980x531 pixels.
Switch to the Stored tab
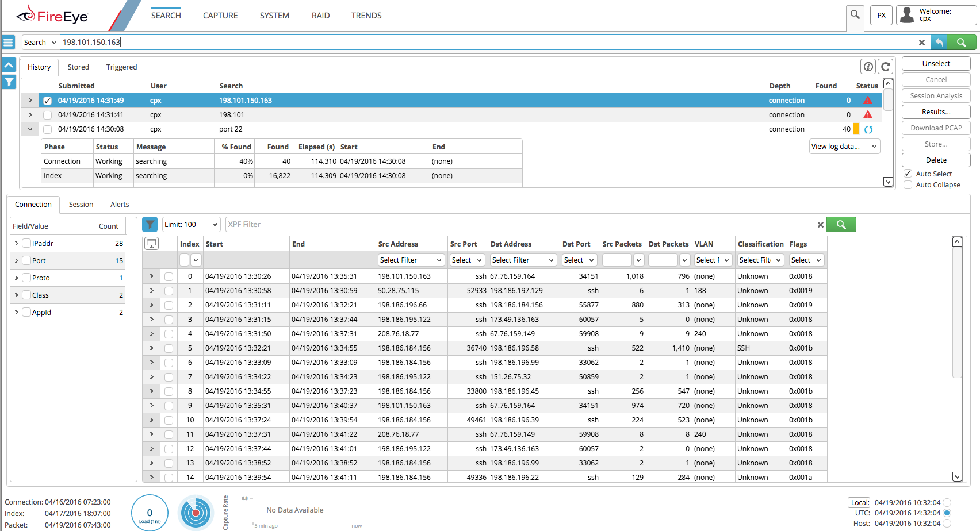point(78,67)
